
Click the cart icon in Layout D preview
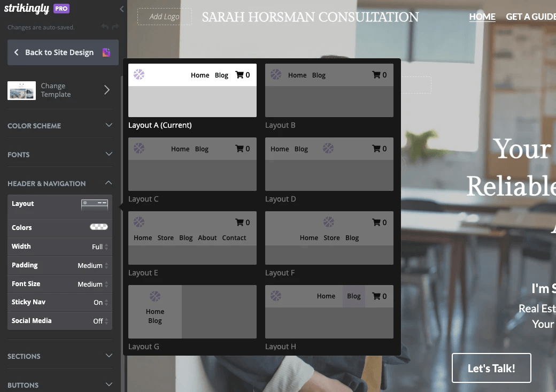pyautogui.click(x=376, y=149)
